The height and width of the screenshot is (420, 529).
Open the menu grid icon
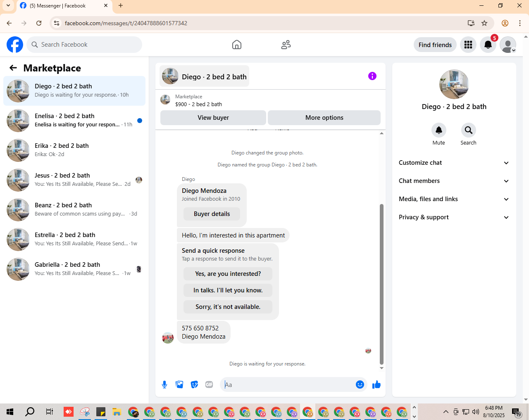pyautogui.click(x=468, y=45)
